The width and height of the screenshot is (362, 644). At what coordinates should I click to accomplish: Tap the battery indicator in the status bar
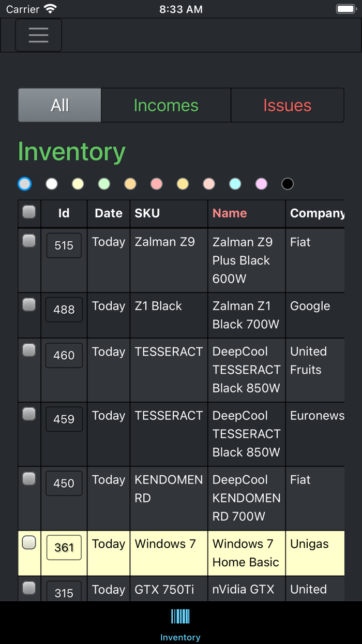click(x=345, y=8)
